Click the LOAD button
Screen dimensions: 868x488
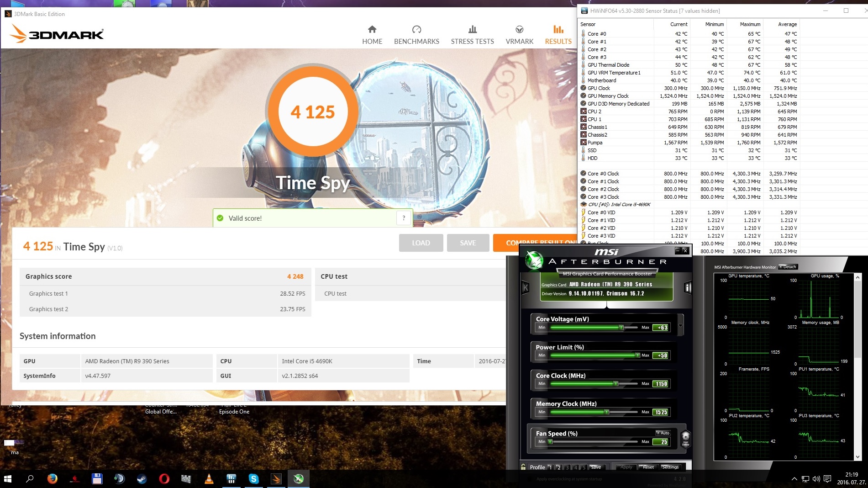[x=421, y=243]
